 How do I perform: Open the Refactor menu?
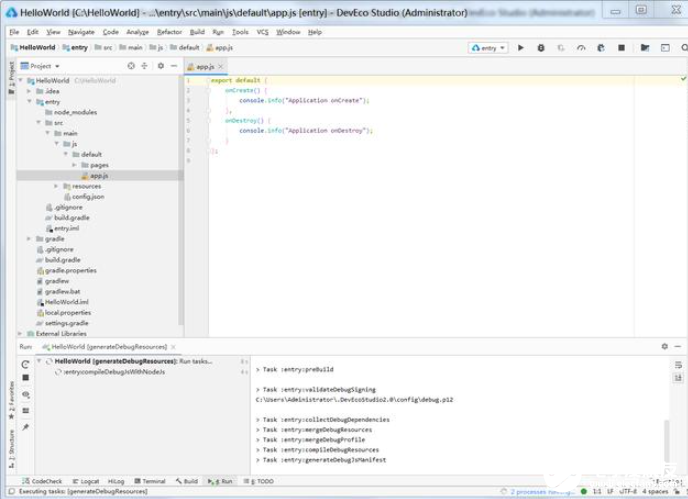click(169, 32)
